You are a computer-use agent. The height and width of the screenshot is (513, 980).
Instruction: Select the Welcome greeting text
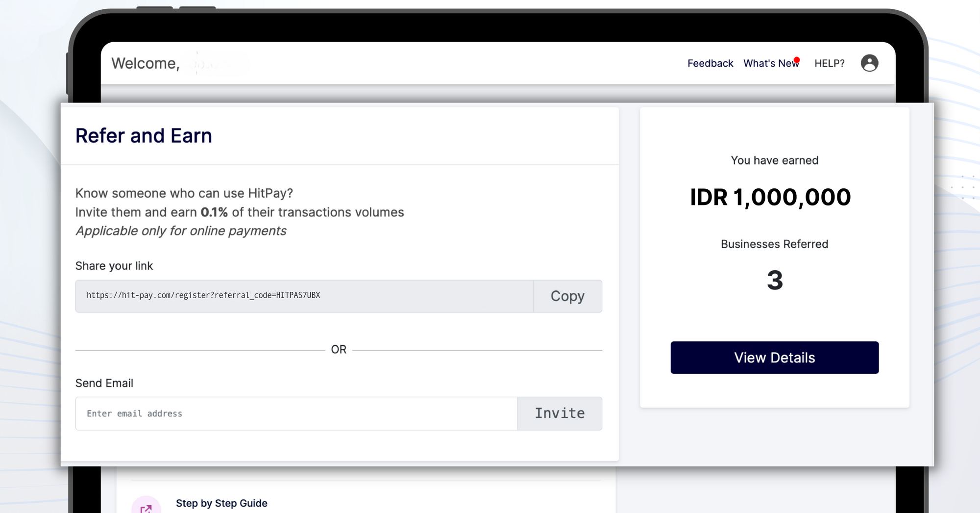[146, 63]
